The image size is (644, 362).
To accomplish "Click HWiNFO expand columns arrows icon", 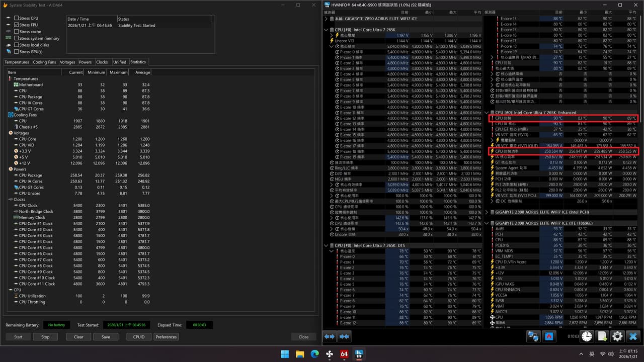I will (330, 336).
